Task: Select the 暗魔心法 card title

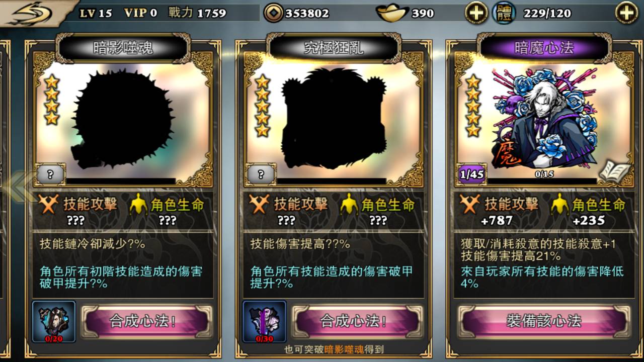Action: [544, 48]
